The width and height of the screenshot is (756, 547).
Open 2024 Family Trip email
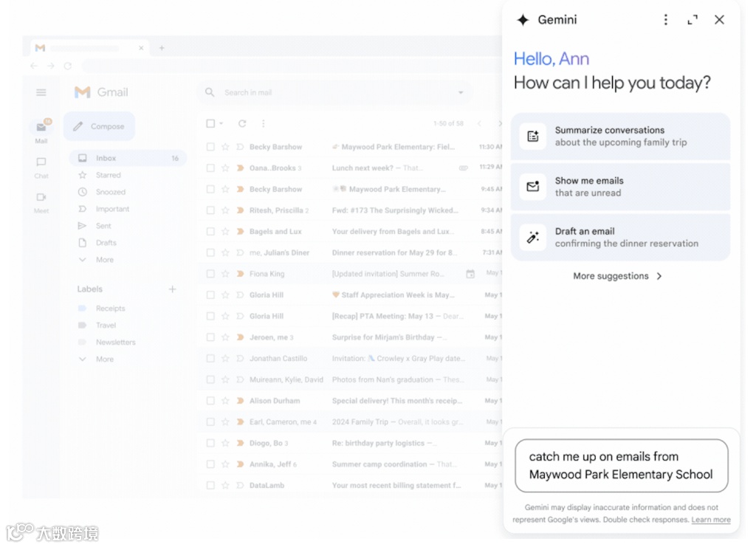tap(350, 422)
